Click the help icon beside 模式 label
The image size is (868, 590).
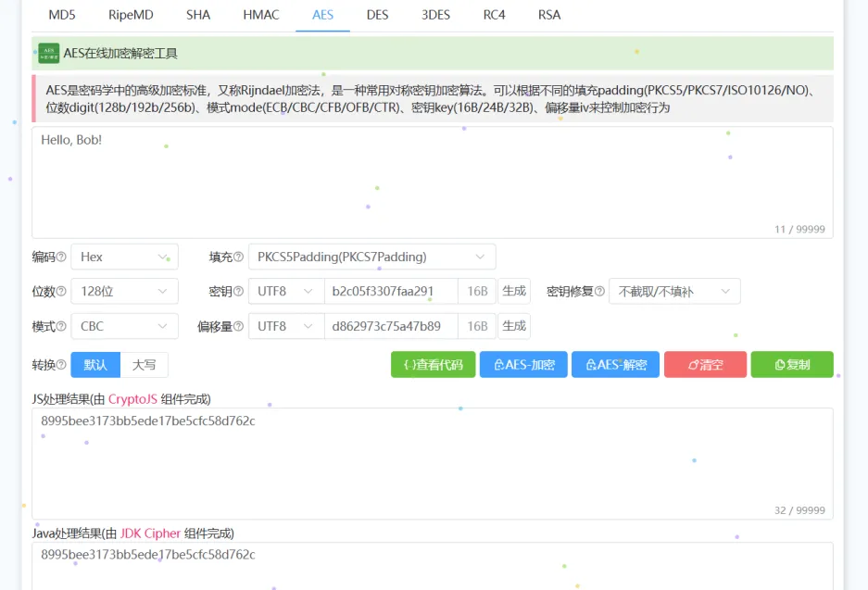(61, 327)
